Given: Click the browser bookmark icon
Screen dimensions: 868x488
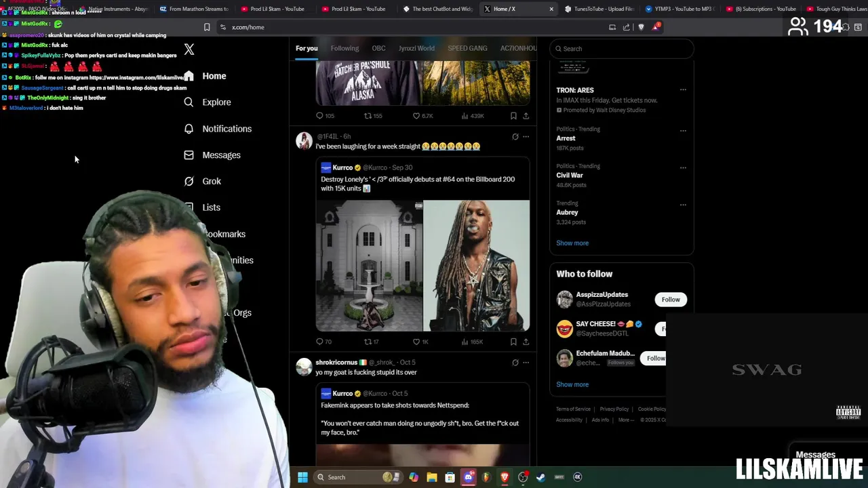Looking at the screenshot, I should click(207, 27).
